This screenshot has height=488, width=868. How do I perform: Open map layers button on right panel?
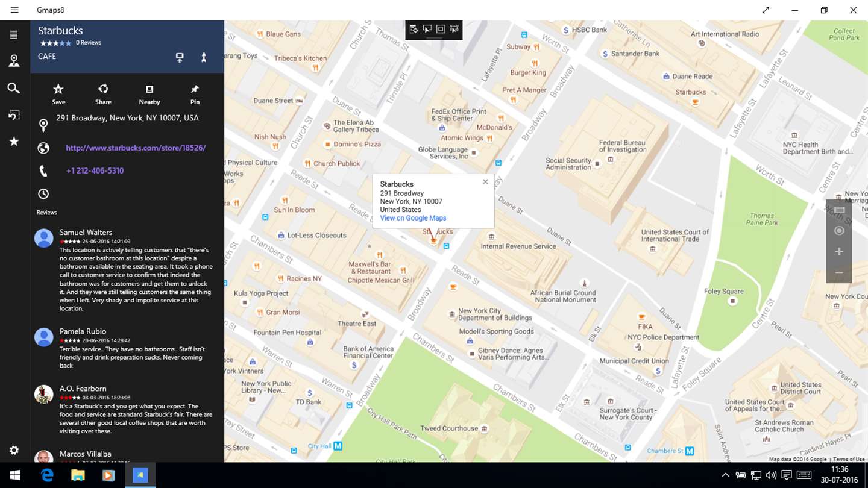pyautogui.click(x=839, y=210)
